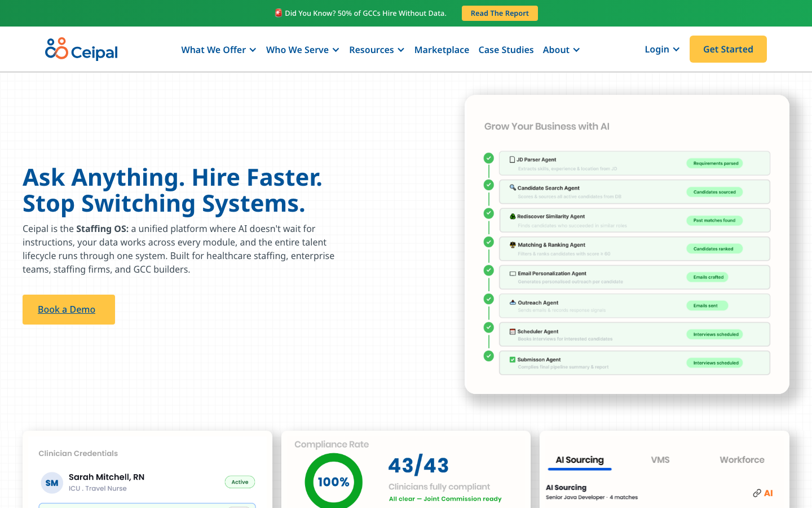Viewport: 812px width, 508px height.
Task: Click the check circle beside Matching & Ranking Agent
Action: pyautogui.click(x=489, y=242)
